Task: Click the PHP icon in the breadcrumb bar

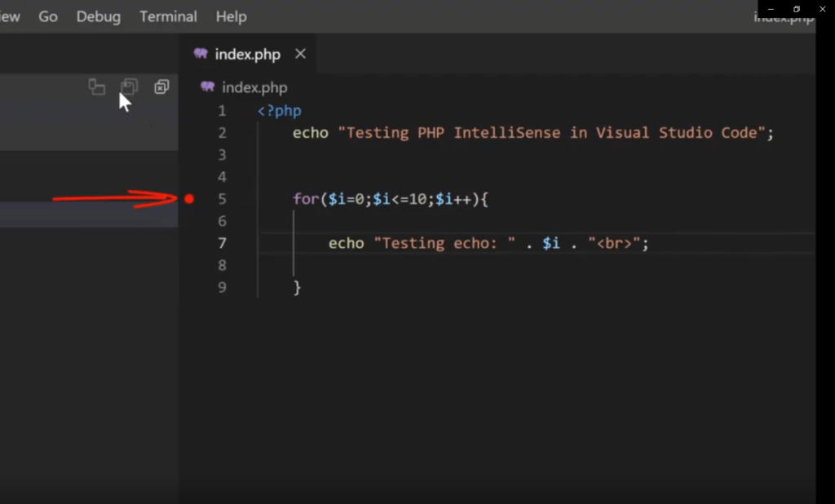Action: pos(206,87)
